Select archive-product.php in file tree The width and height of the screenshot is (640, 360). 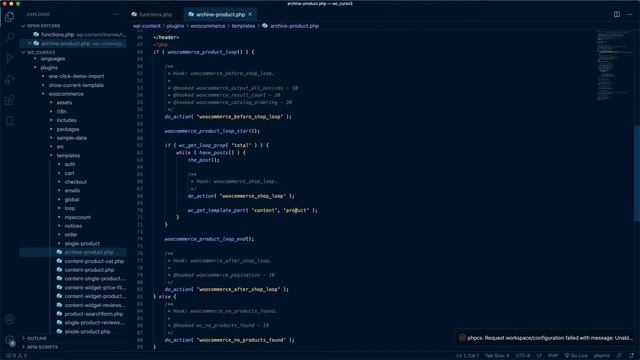[x=89, y=252]
